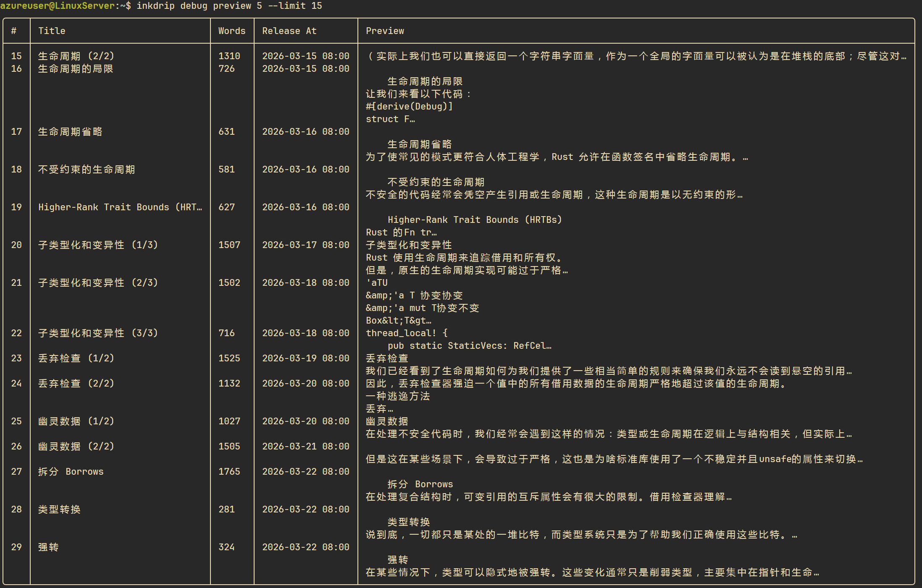This screenshot has width=922, height=588.
Task: Click the title '类型转换' in row 28
Action: coord(59,509)
